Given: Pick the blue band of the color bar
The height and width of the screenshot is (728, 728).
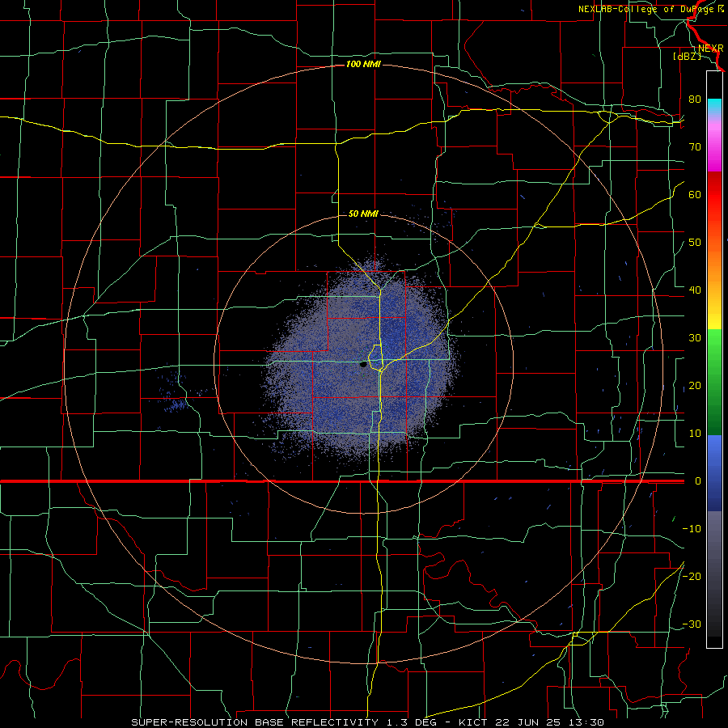Looking at the screenshot, I should (x=714, y=472).
